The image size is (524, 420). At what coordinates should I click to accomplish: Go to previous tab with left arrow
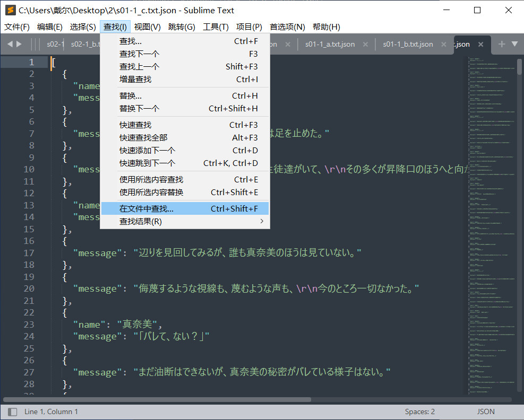point(10,44)
